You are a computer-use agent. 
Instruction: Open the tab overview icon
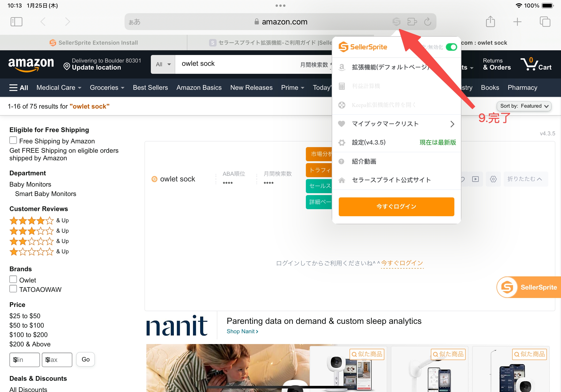pos(545,22)
